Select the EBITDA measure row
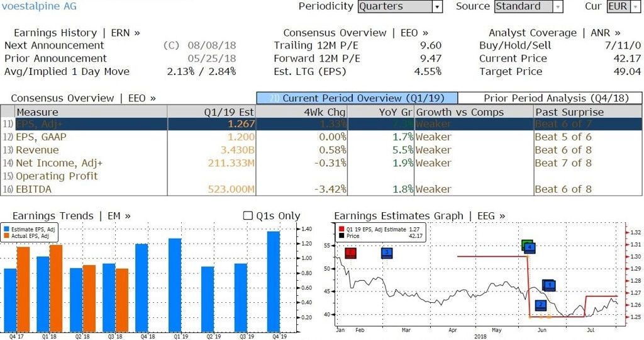Viewport: 644px width, 340px height. pyautogui.click(x=321, y=189)
